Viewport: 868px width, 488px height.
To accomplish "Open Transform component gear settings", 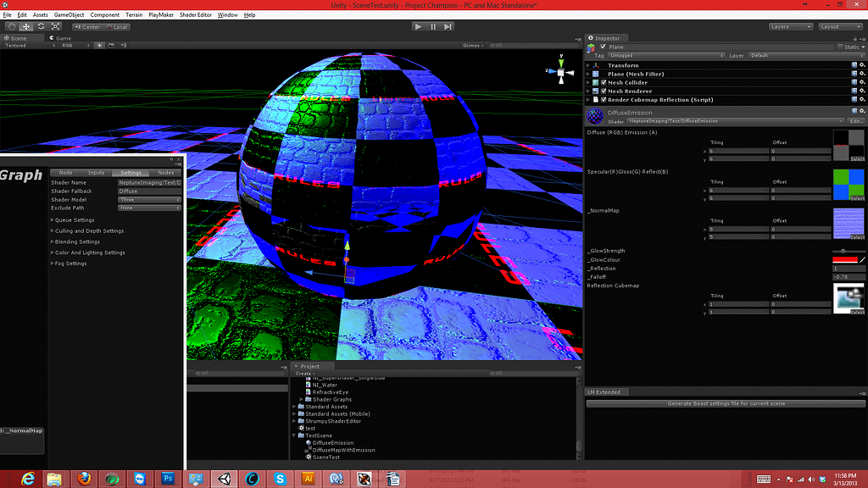I will click(x=862, y=65).
